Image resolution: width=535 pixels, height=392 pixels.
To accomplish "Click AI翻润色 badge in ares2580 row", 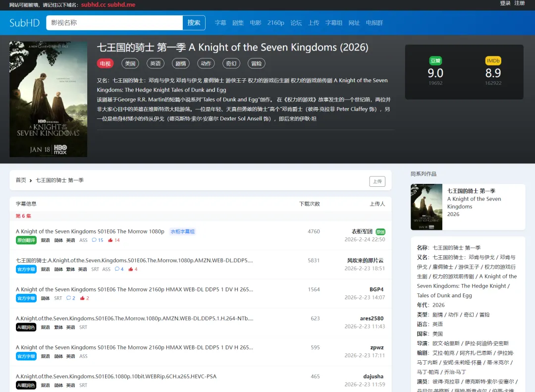I will [26, 328].
